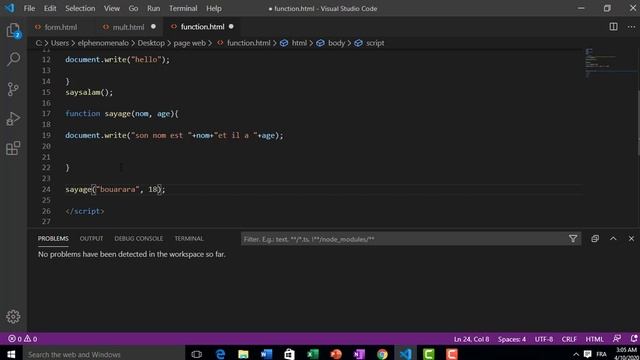Change end of line sequence CRLF
Screen dimensions: 640x360
coord(569,339)
